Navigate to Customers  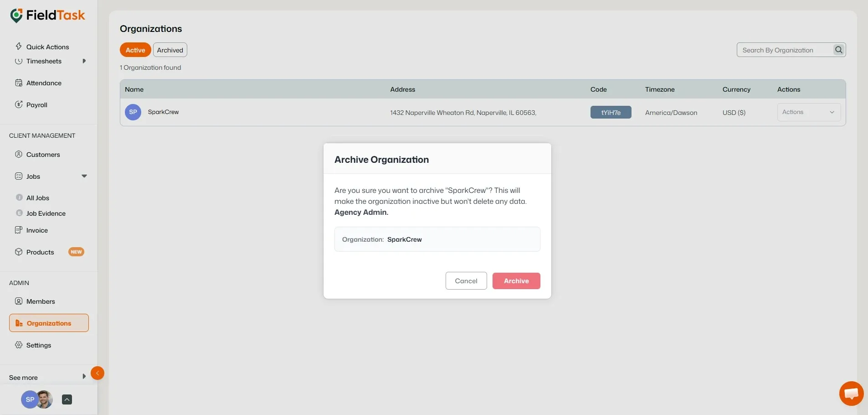(x=43, y=155)
